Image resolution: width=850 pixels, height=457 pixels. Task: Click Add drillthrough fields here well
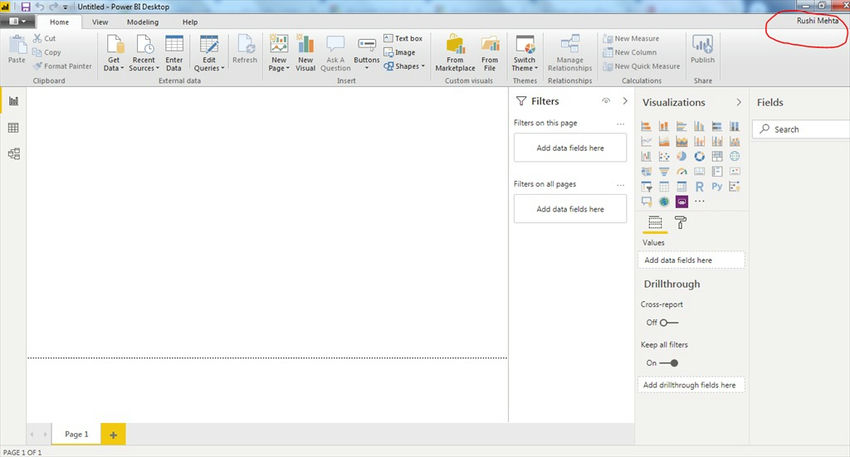pyautogui.click(x=691, y=385)
